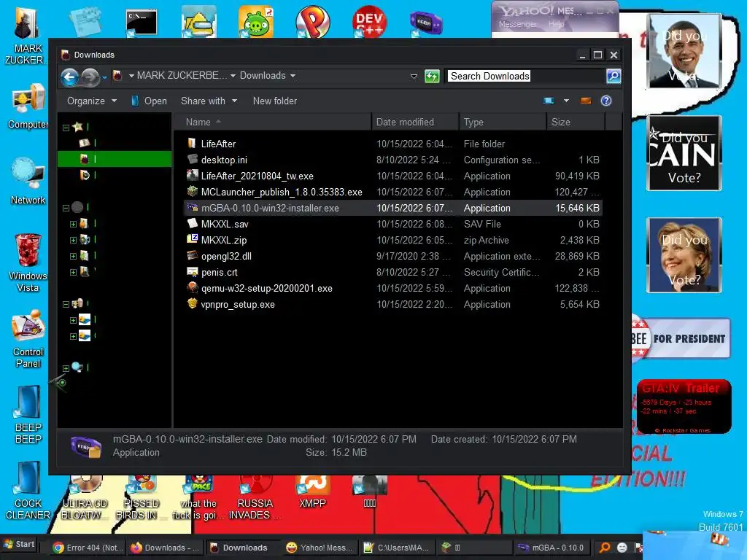Image resolution: width=747 pixels, height=560 pixels.
Task: Open the command prompt desktop shortcut
Action: [142, 22]
